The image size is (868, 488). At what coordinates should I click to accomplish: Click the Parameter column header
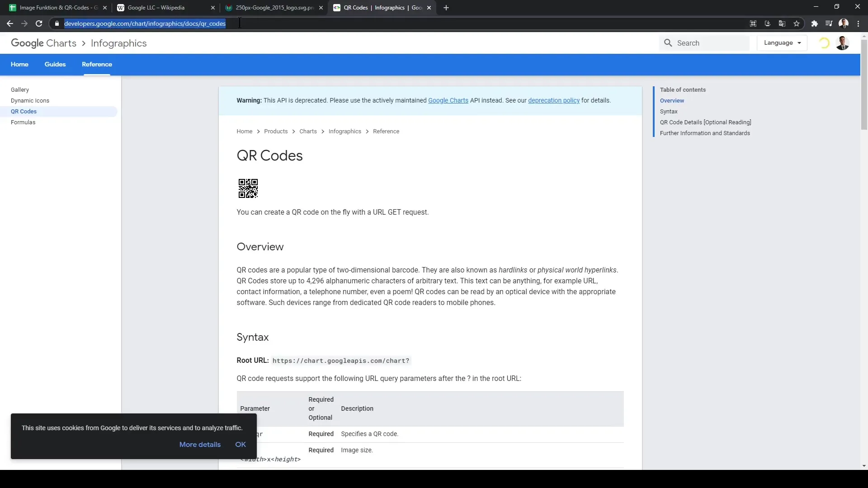coord(255,408)
